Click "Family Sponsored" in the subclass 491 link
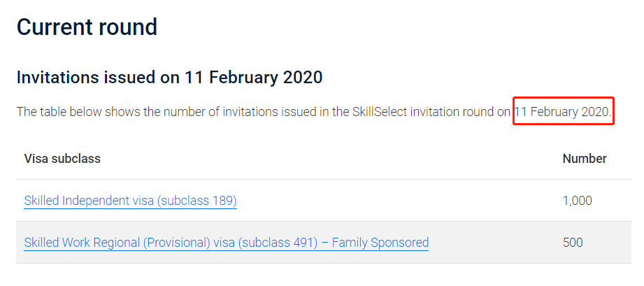The width and height of the screenshot is (644, 286). pyautogui.click(x=380, y=243)
